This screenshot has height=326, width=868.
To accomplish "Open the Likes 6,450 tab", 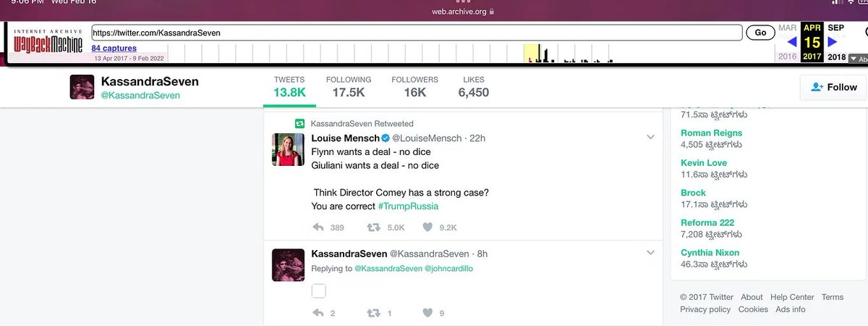I will coord(474,87).
